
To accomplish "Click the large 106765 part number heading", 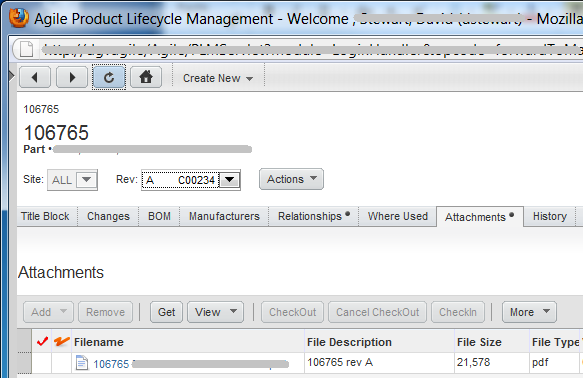I will 56,133.
